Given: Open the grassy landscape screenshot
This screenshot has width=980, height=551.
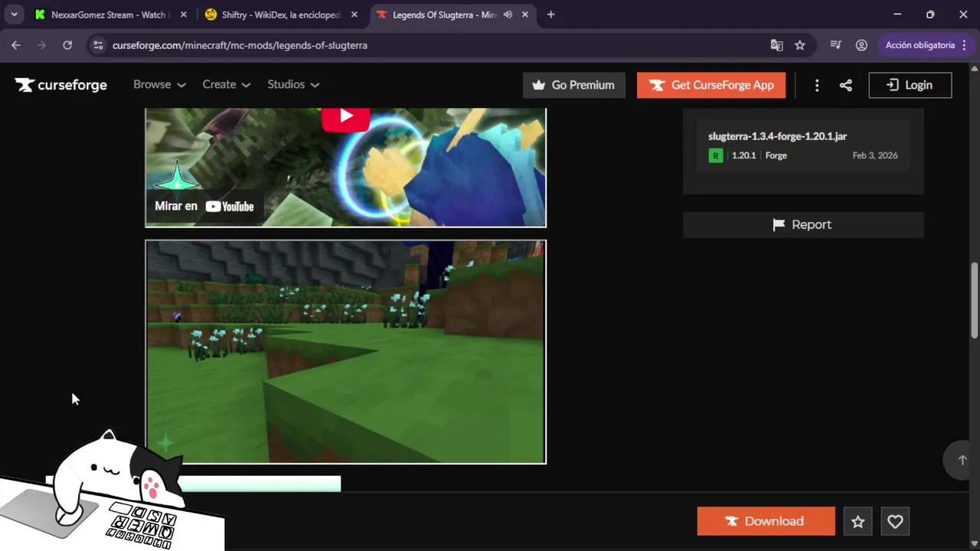Looking at the screenshot, I should pyautogui.click(x=345, y=352).
